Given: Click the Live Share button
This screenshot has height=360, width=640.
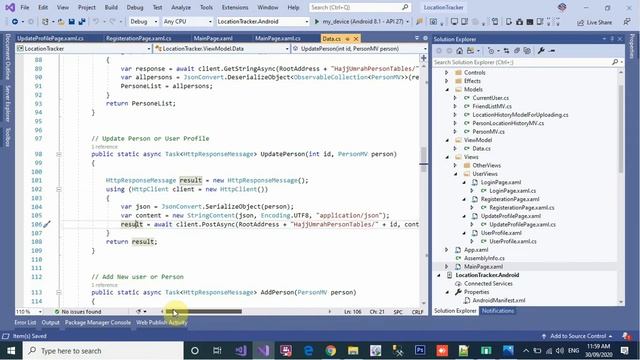Looking at the screenshot, I should 594,22.
